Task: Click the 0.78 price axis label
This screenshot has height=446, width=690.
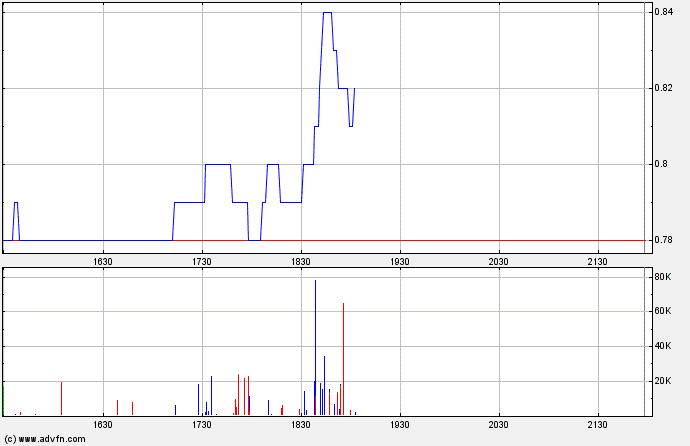Action: (x=663, y=240)
